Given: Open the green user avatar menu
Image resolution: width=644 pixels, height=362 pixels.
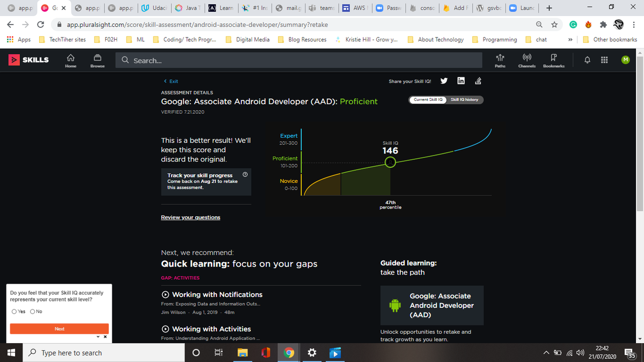Looking at the screenshot, I should tap(625, 60).
